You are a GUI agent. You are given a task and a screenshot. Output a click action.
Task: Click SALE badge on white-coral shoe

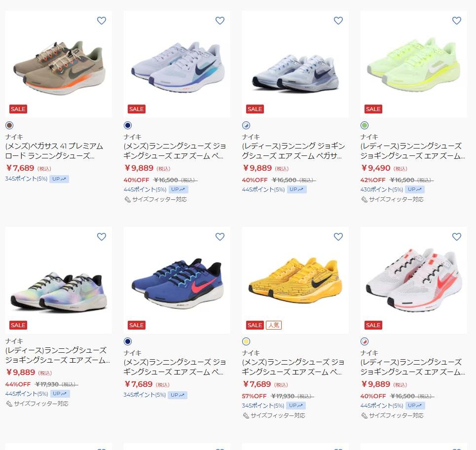(373, 325)
